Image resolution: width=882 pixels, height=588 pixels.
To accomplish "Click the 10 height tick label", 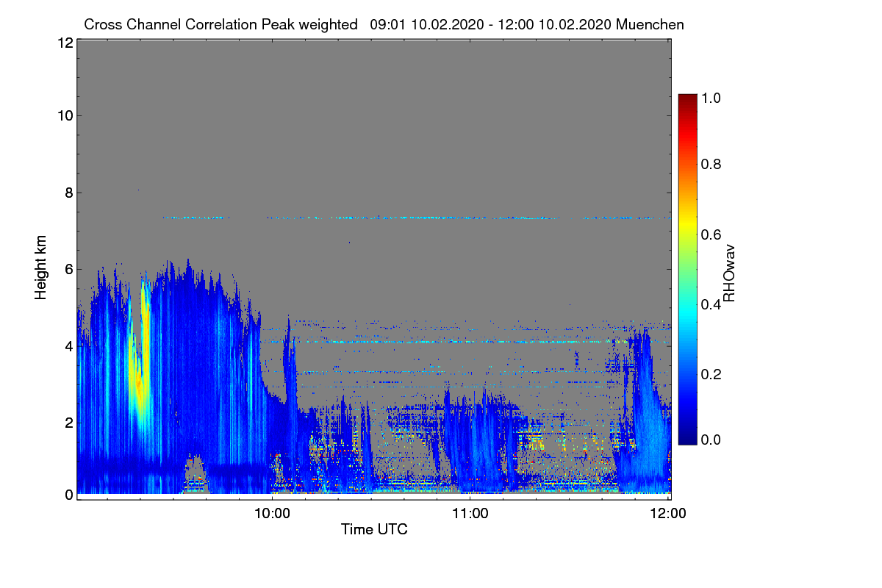I will pos(64,115).
